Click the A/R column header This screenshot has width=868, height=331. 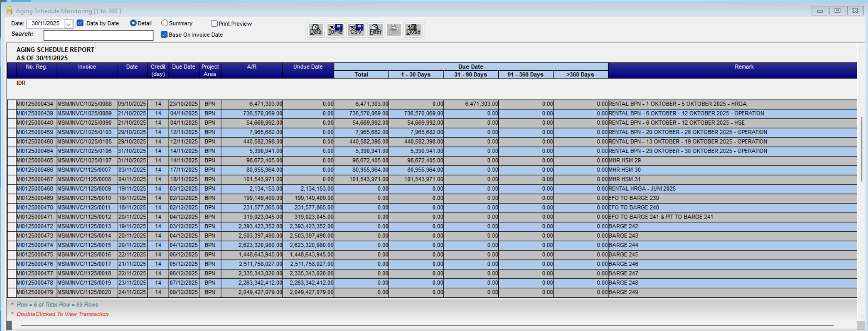point(252,70)
